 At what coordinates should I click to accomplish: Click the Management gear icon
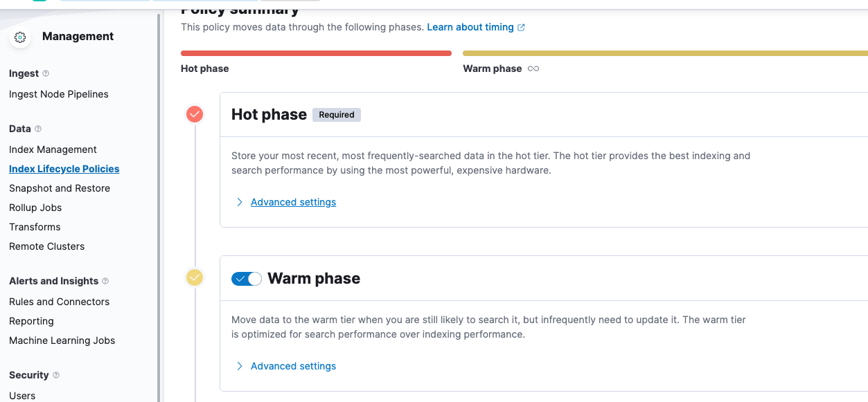(x=20, y=37)
